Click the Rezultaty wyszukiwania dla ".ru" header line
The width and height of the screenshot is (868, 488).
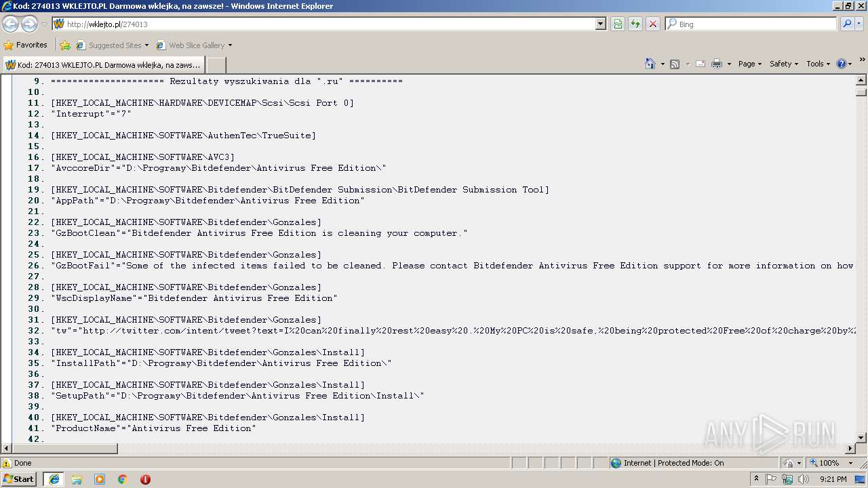point(226,81)
